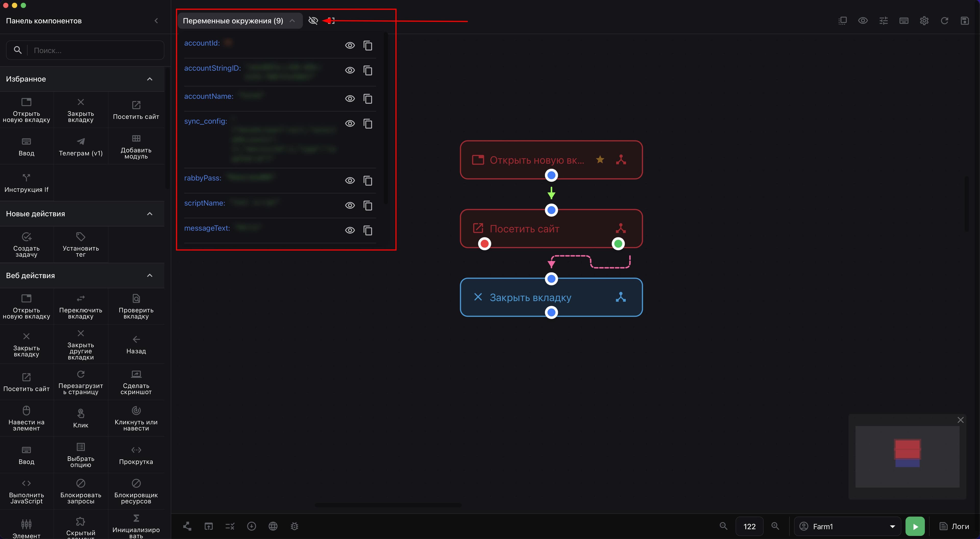
Task: Copy the accountId variable value
Action: click(x=367, y=46)
